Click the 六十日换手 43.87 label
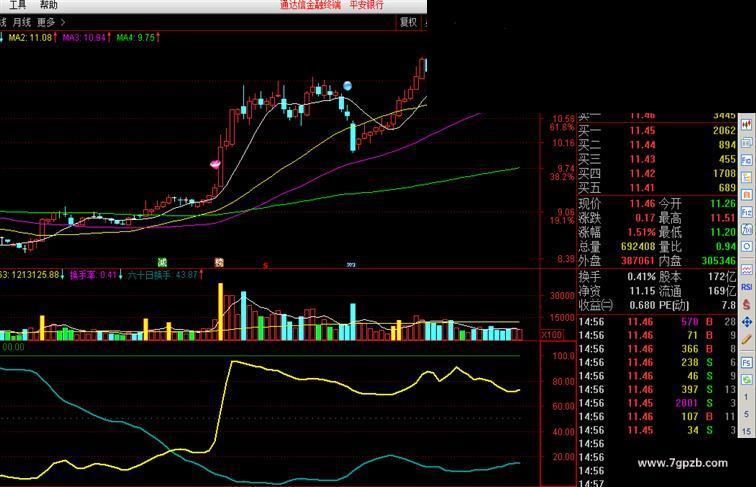 point(165,275)
